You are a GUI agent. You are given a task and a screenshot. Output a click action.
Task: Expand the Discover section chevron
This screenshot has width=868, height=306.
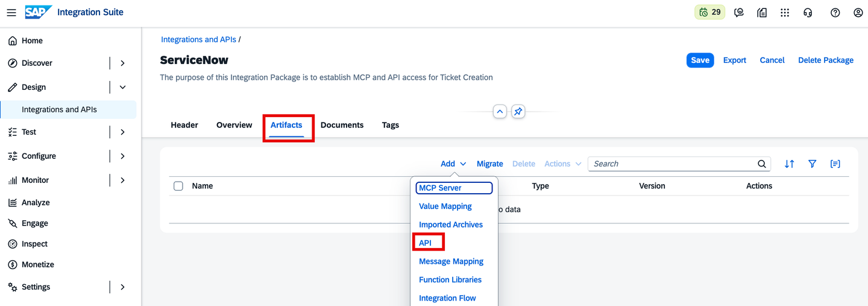[x=122, y=63]
